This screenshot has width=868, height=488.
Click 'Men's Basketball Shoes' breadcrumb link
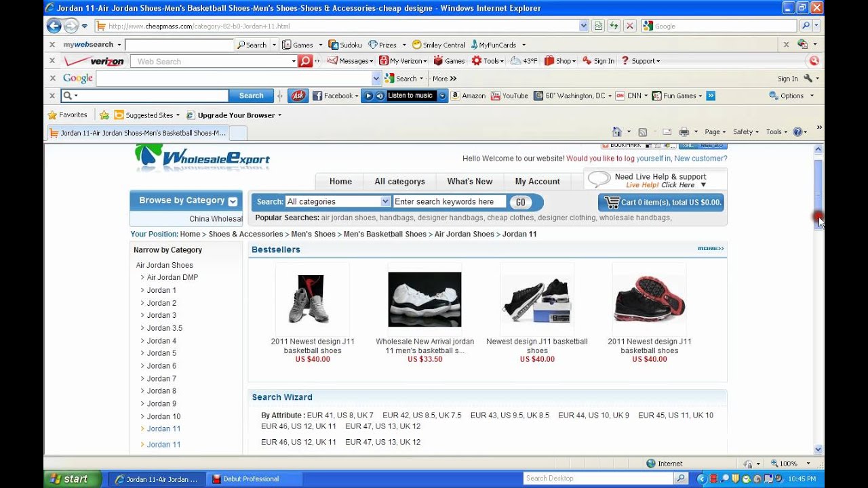(385, 234)
